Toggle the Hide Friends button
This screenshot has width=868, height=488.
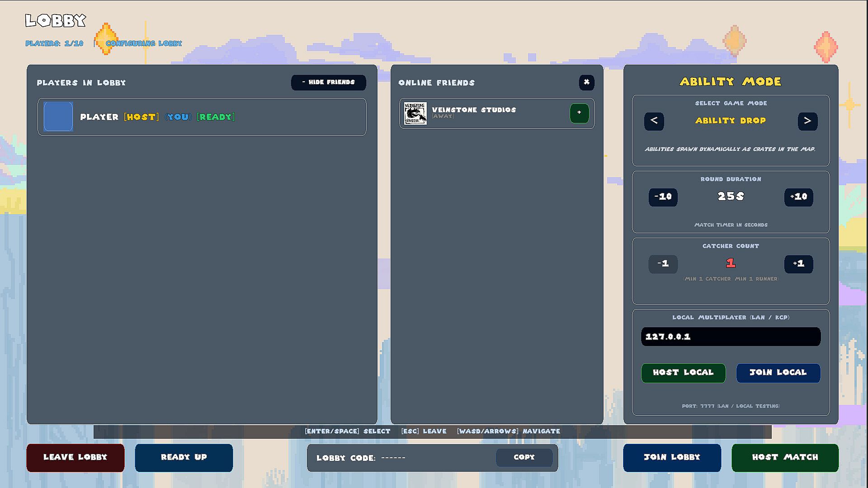329,82
